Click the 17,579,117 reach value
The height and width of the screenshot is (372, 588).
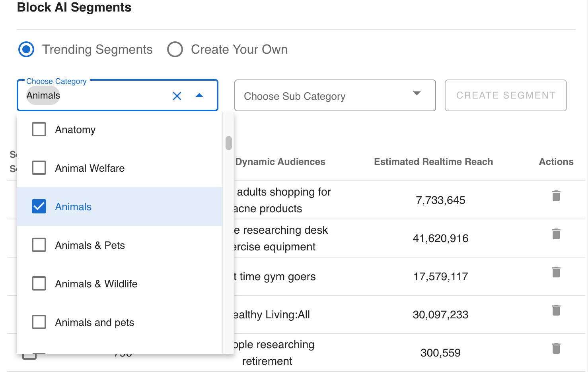click(440, 277)
